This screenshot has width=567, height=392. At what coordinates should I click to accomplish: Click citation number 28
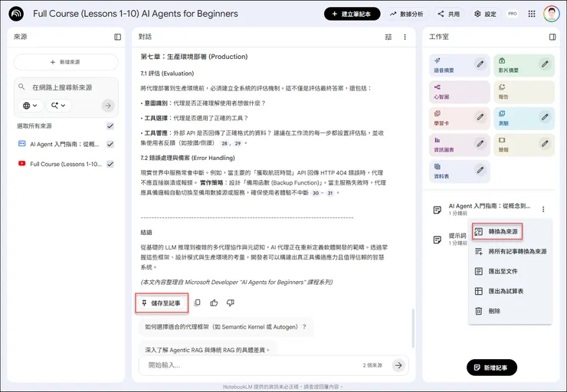point(225,143)
